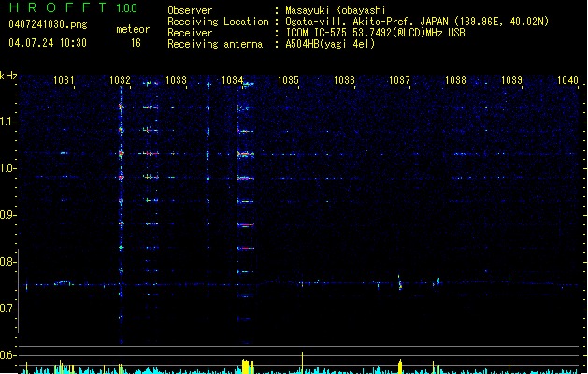The width and height of the screenshot is (588, 374).
Task: Click the 'Receiving antenna' label
Action: click(215, 44)
